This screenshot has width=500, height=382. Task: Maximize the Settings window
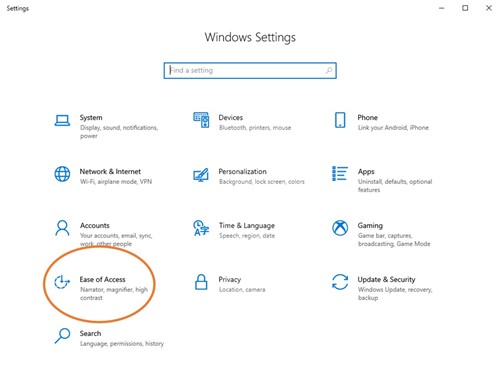click(465, 8)
